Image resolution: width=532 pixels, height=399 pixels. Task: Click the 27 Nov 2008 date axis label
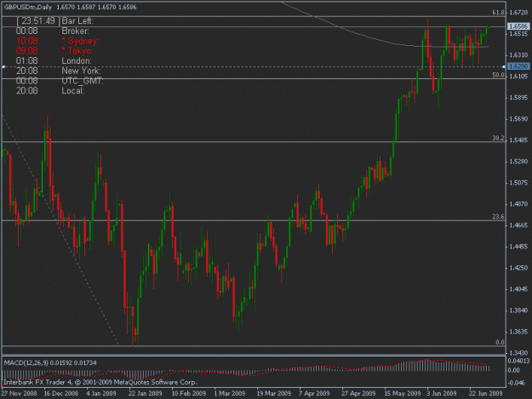pos(19,393)
